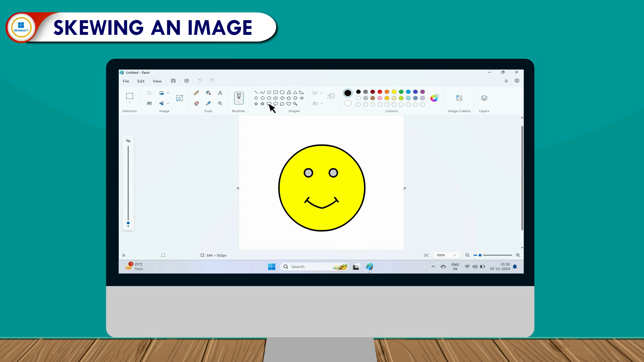Expand the Brushes dropdown arrow
The height and width of the screenshot is (362, 644).
click(238, 103)
